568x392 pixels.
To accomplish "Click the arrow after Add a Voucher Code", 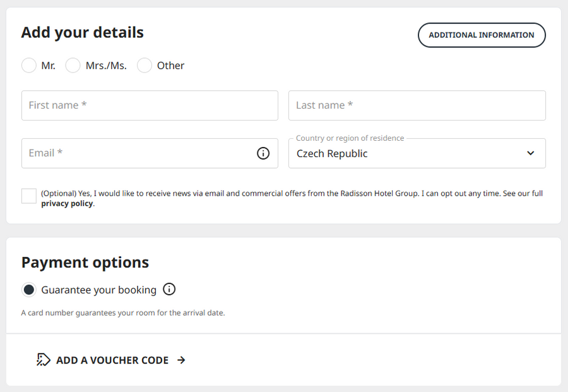I will point(181,360).
